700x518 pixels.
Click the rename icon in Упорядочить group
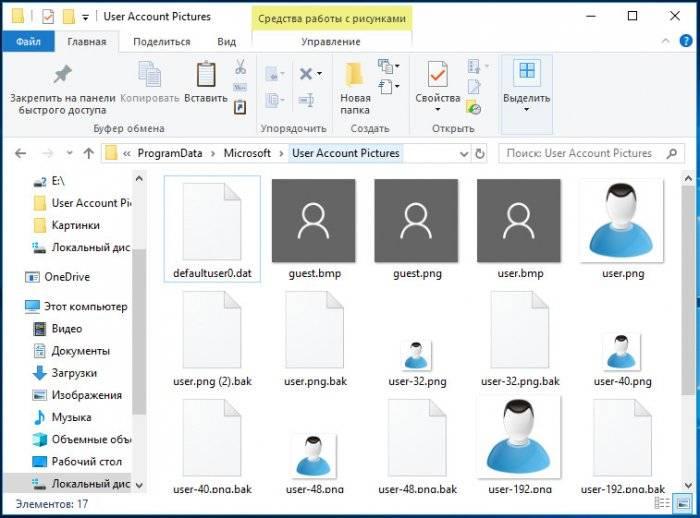click(306, 100)
